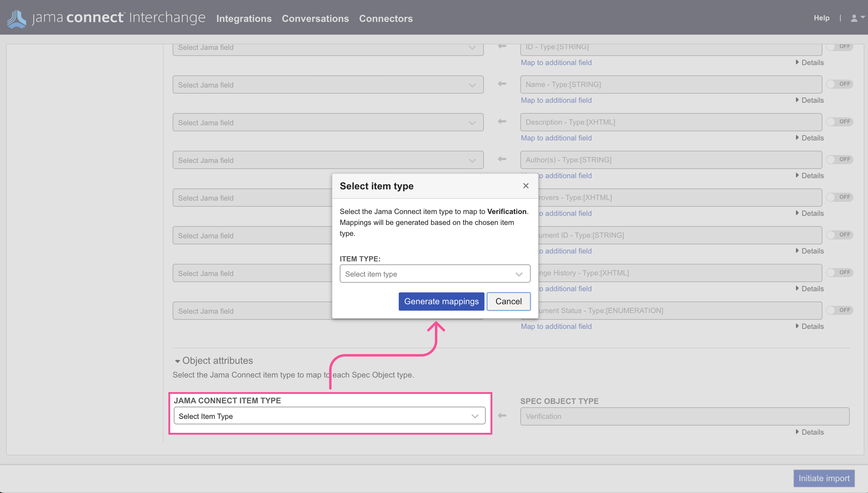Expand Details for Change History field

[x=809, y=289]
